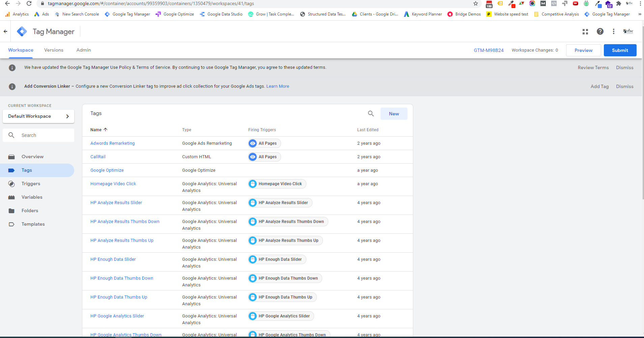The width and height of the screenshot is (644, 338).
Task: Show hidden bookmarks with the overflow chevron
Action: (640, 14)
